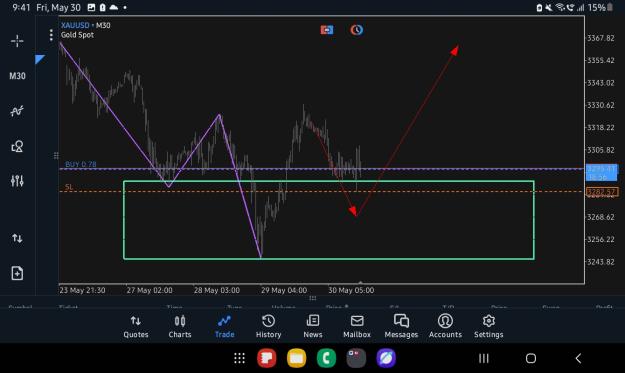
Task: Open chart settings sliders icon
Action: [17, 181]
